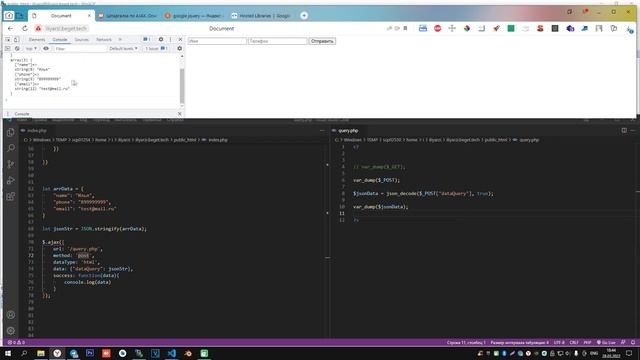Click the console Filter input
This screenshot has width=640, height=360.
coord(80,49)
